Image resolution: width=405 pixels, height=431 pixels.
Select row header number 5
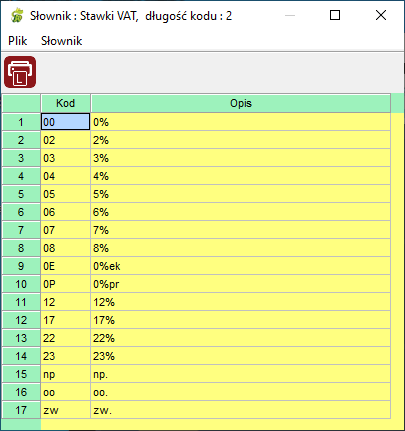point(21,194)
